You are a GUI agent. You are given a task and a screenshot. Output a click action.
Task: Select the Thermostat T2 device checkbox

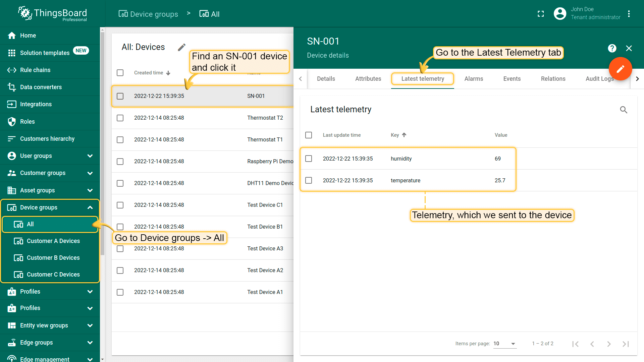pyautogui.click(x=120, y=118)
